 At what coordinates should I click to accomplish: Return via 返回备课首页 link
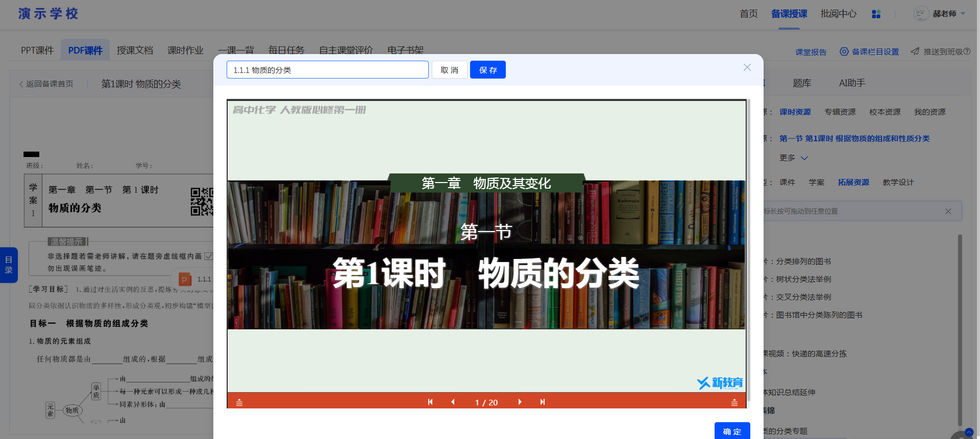point(46,84)
